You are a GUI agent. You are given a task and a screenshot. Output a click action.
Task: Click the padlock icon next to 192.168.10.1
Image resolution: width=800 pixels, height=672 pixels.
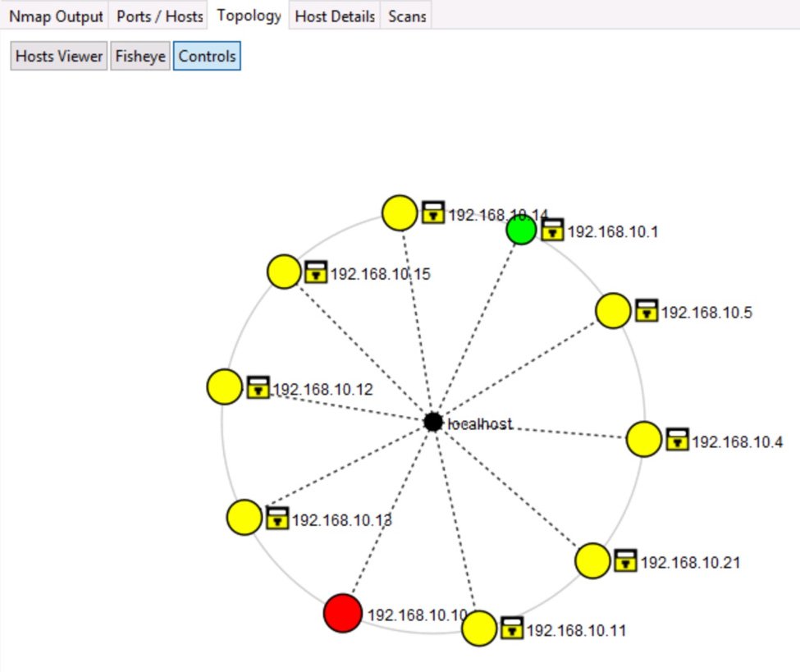coord(553,231)
